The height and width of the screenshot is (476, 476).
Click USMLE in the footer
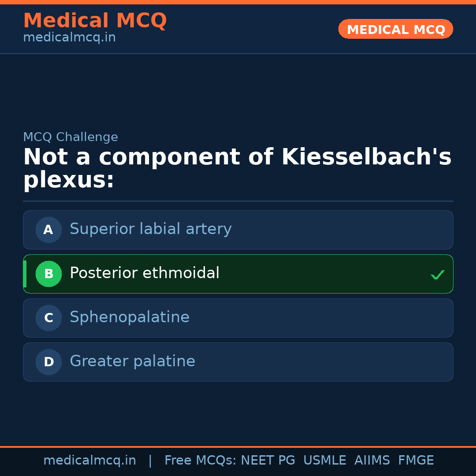pyautogui.click(x=324, y=461)
